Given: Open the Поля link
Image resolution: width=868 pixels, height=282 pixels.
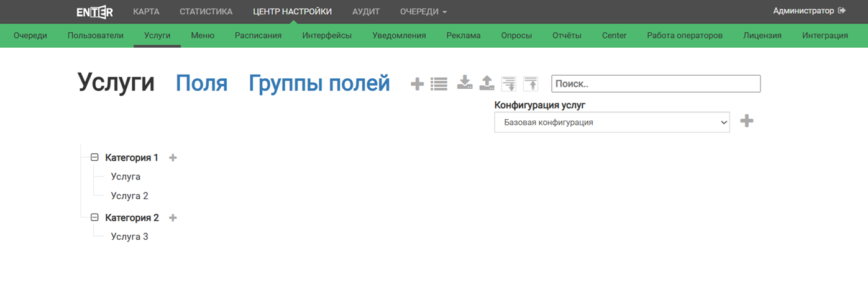Looking at the screenshot, I should (201, 83).
